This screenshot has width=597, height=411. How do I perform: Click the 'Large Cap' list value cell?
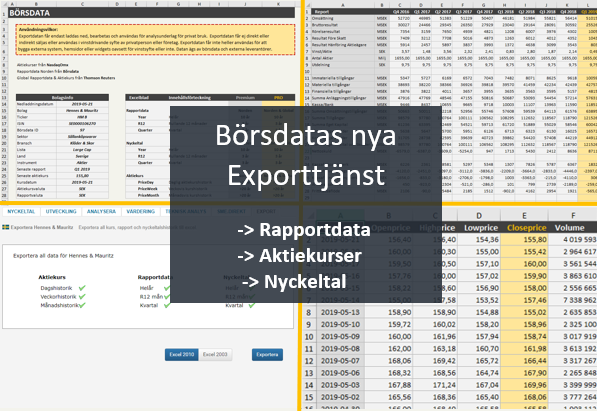pyautogui.click(x=82, y=150)
